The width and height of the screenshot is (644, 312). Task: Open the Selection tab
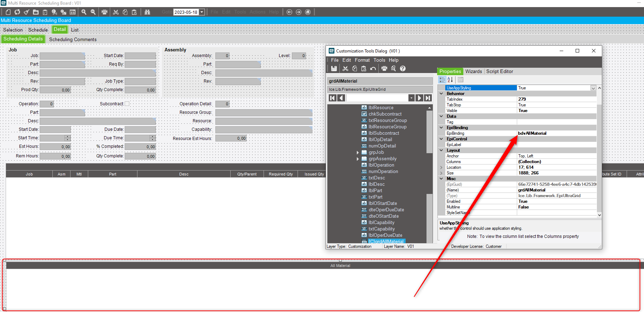tap(13, 30)
